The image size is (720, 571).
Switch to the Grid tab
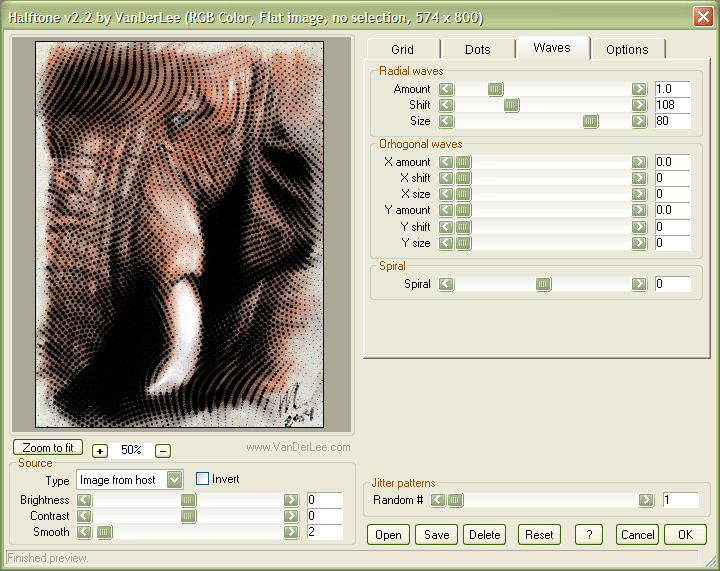pos(402,49)
